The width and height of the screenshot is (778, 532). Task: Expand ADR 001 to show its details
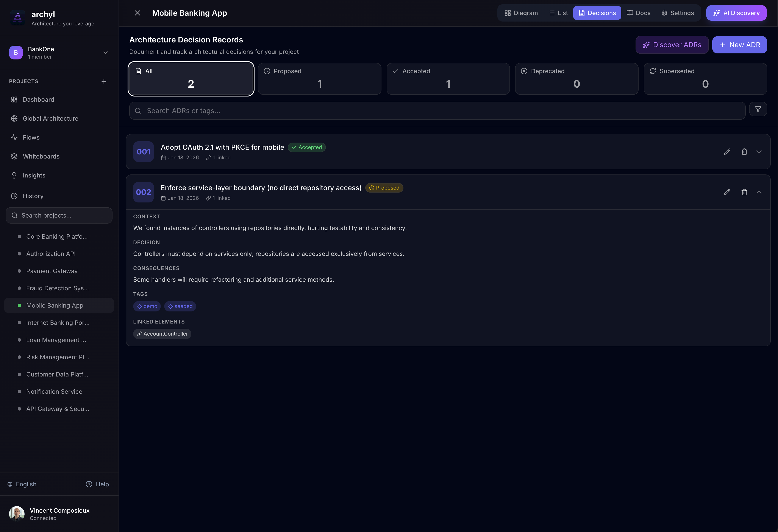pos(759,152)
